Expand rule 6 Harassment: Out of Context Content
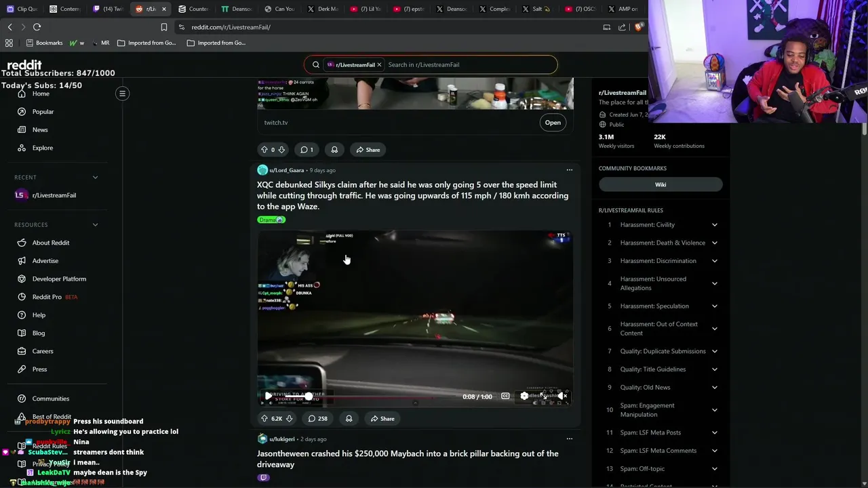Viewport: 868px width, 488px height. (714, 329)
